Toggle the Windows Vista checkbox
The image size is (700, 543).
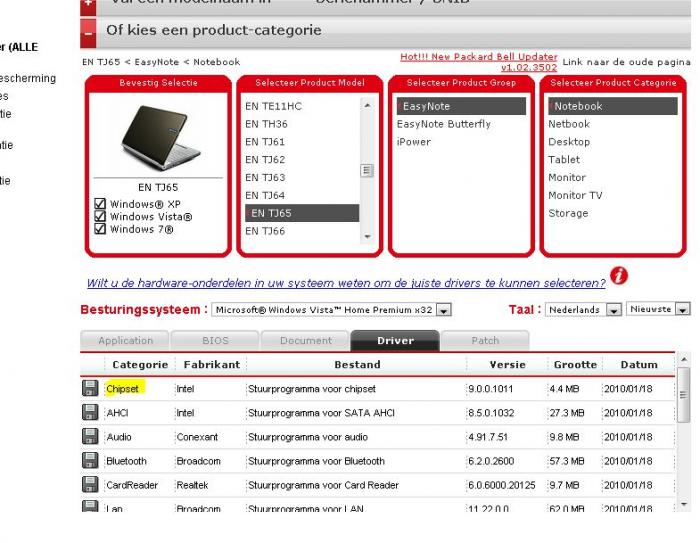100,216
